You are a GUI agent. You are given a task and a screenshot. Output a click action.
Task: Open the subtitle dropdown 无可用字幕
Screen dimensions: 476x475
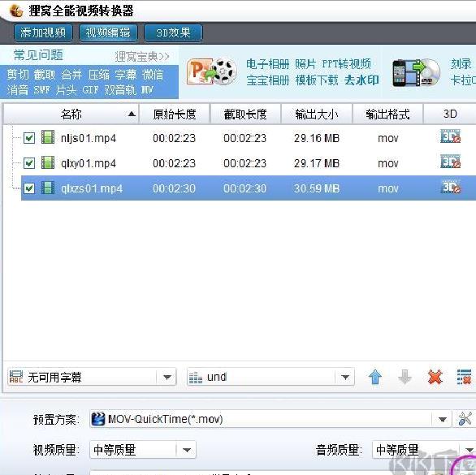coord(92,377)
